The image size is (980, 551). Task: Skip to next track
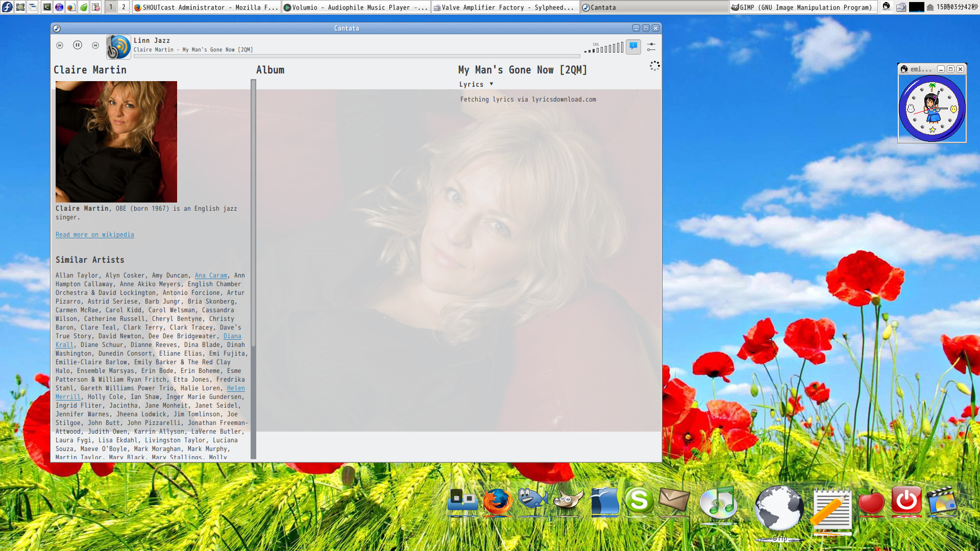tap(95, 45)
